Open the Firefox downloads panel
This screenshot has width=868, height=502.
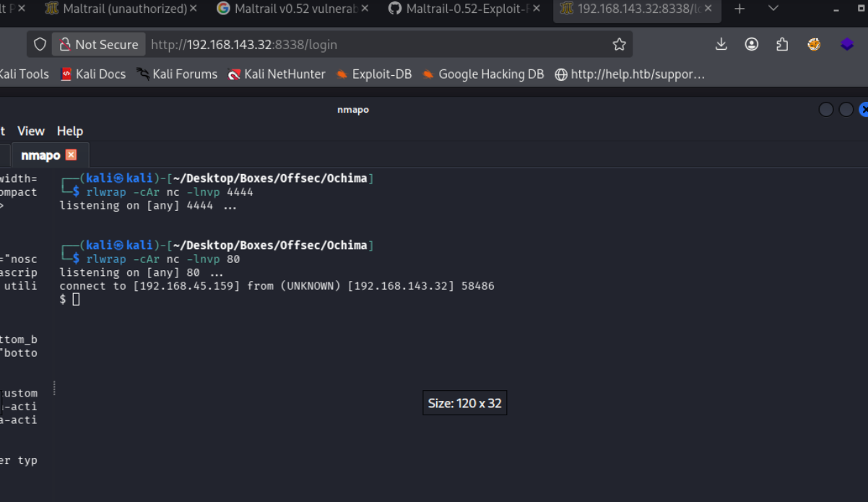(x=721, y=45)
